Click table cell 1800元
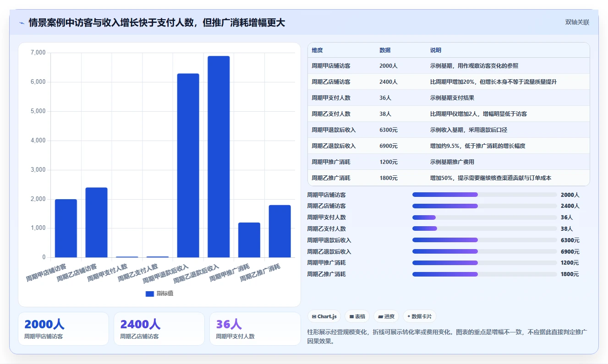 click(389, 178)
